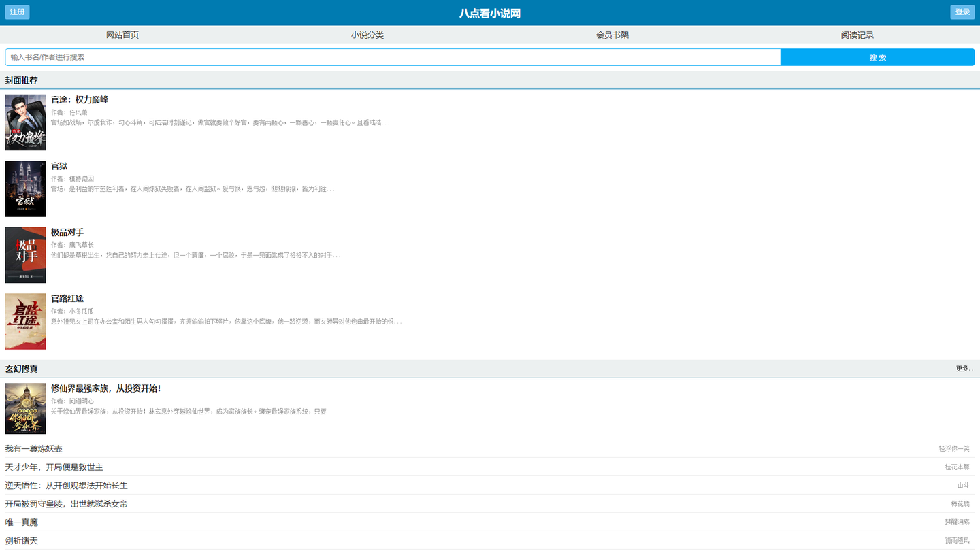
Task: Click author name 孤雨随风
Action: point(958,540)
